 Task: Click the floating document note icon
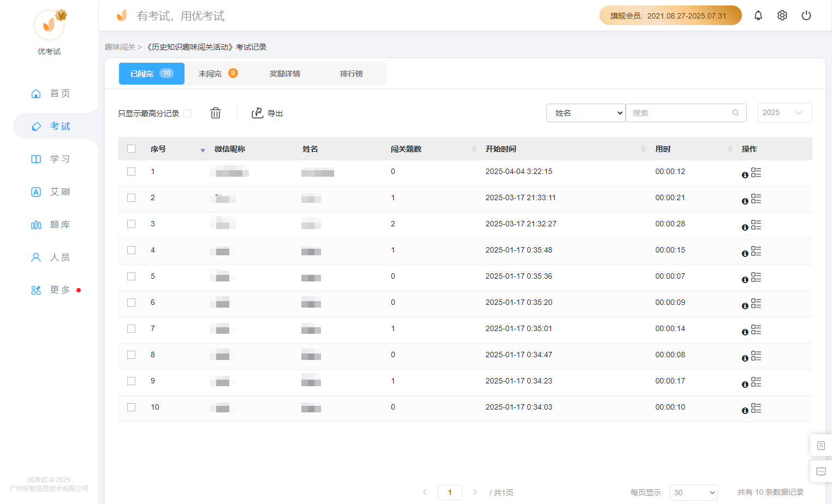point(821,446)
